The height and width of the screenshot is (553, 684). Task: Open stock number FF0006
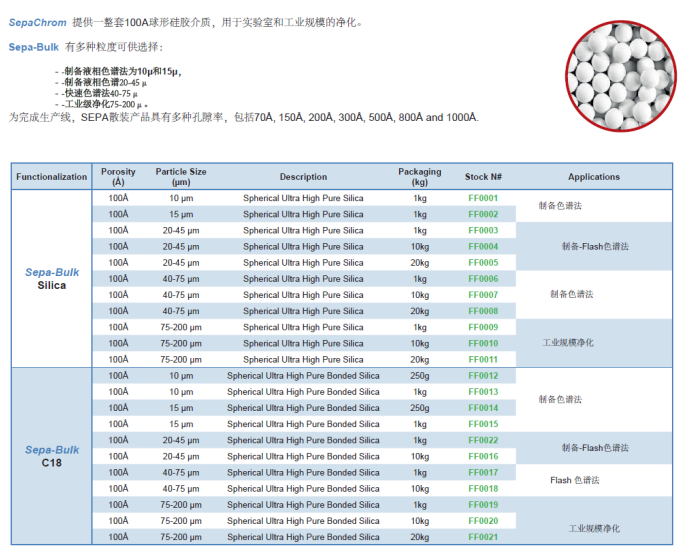click(x=483, y=279)
